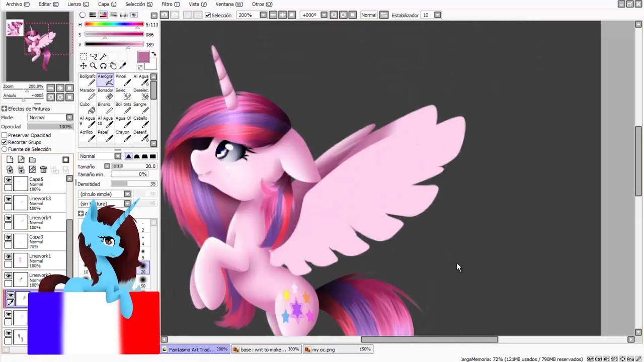Create a new layer folder
Viewport: 644px width, 362px height.
coord(32,160)
